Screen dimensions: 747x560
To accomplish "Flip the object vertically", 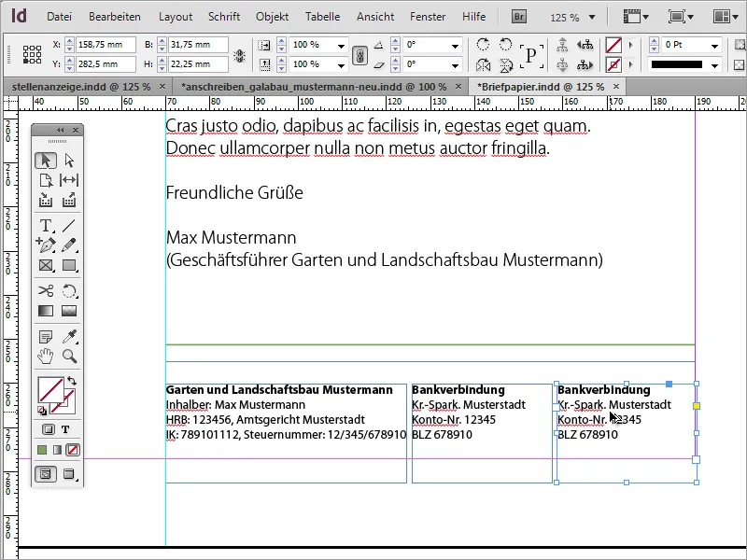I will tap(505, 64).
